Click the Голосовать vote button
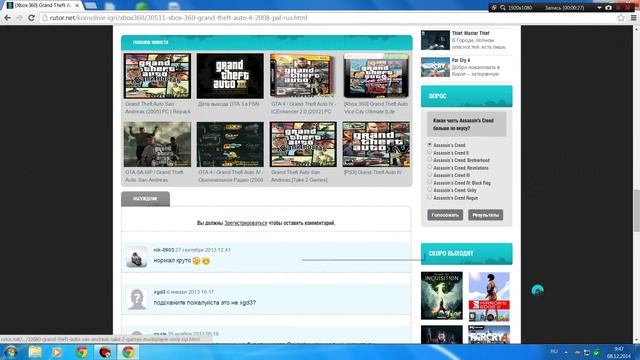This screenshot has width=640, height=360. coord(445,215)
